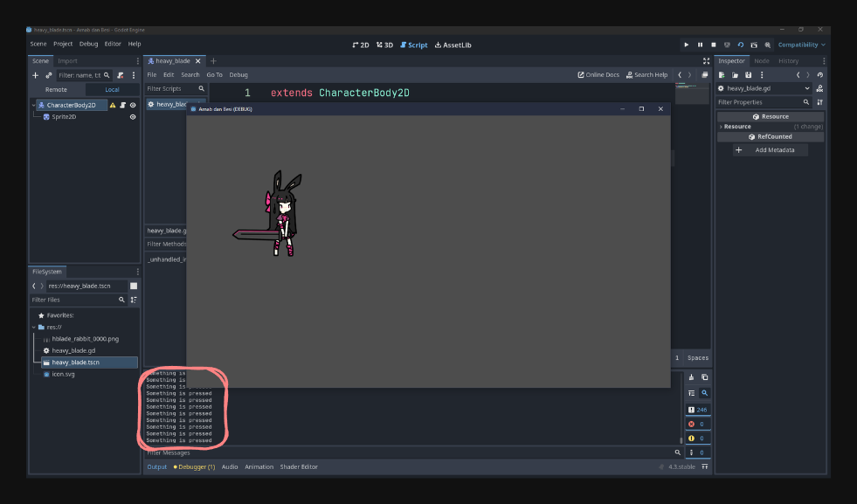Screen dimensions: 857x504
Task: Select heavy_blade.gd in the FileSystem tree
Action: tap(73, 350)
